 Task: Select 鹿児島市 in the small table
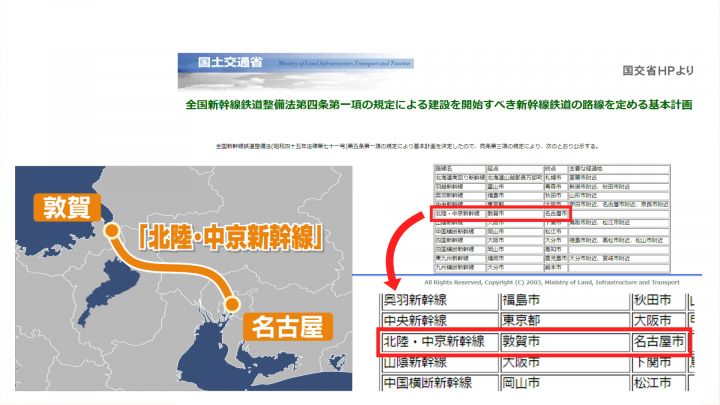(556, 258)
